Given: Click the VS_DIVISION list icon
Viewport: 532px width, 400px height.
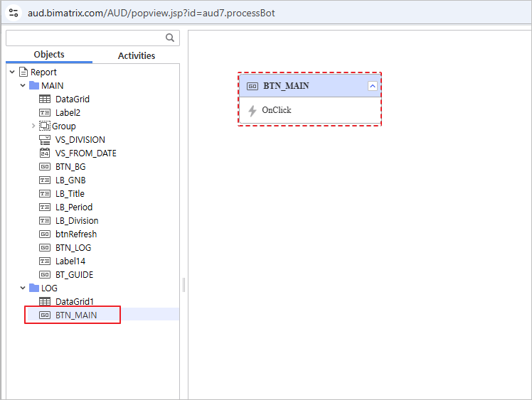Looking at the screenshot, I should pos(45,140).
